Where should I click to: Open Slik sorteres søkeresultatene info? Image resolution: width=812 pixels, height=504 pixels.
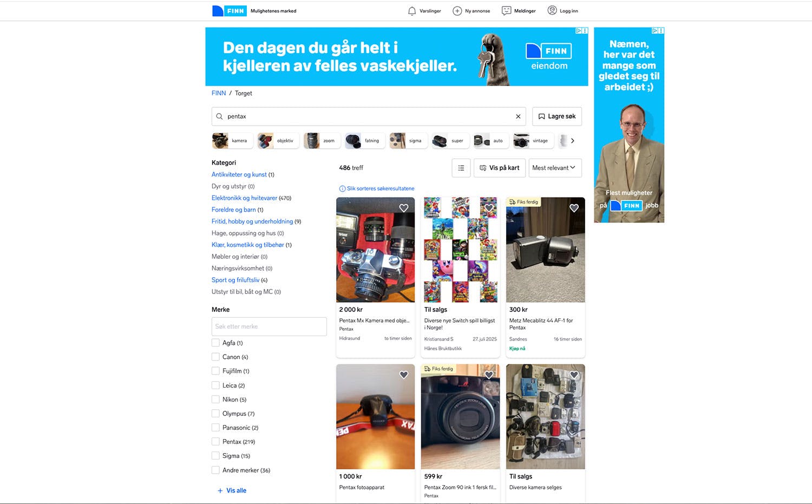[x=377, y=188]
